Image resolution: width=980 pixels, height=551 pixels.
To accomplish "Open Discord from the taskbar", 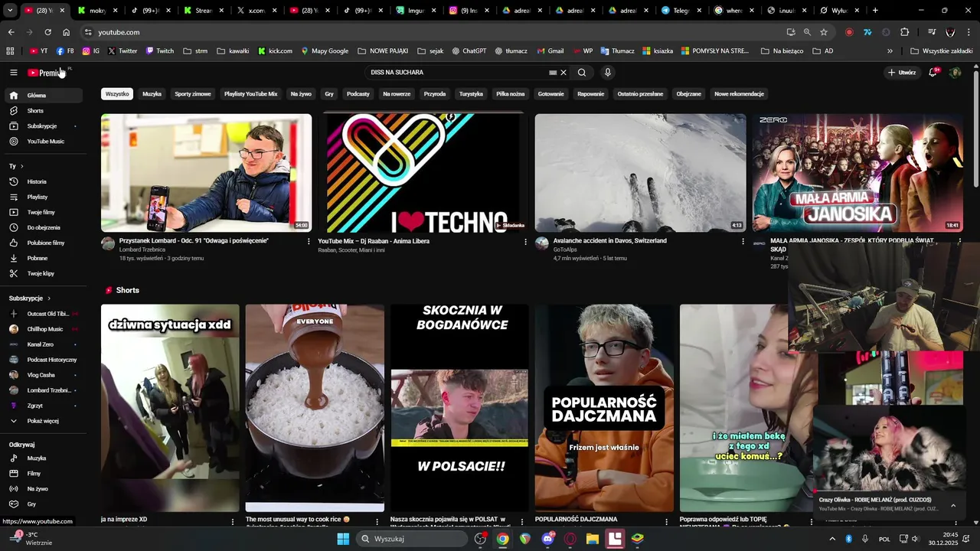I will point(547,539).
